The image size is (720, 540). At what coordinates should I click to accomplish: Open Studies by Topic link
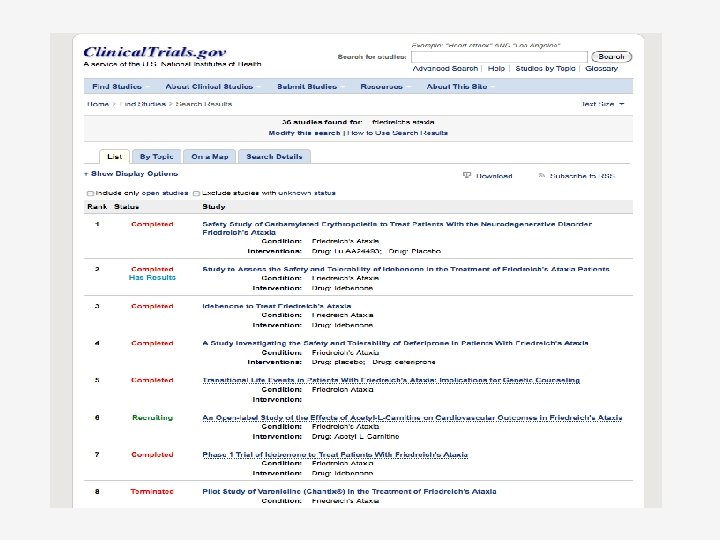click(545, 68)
